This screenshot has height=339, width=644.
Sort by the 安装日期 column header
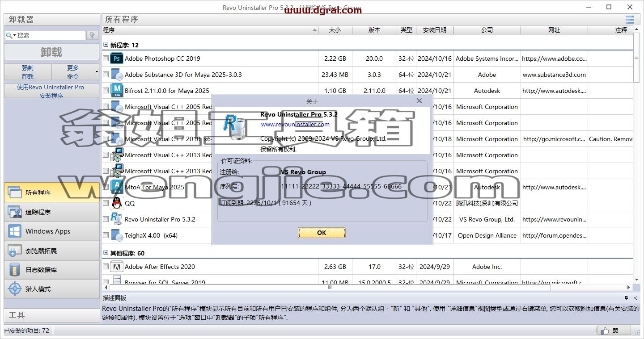(x=435, y=30)
